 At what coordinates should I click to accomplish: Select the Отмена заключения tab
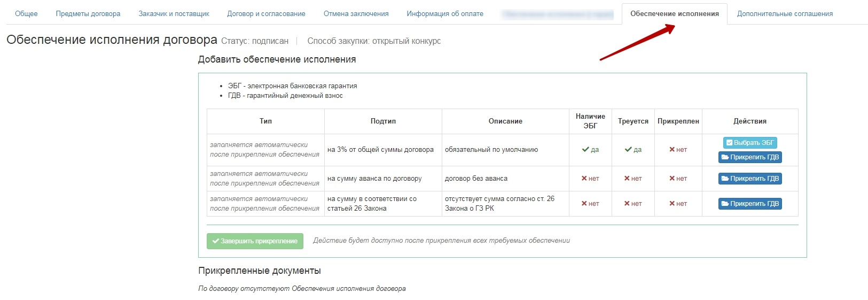356,14
